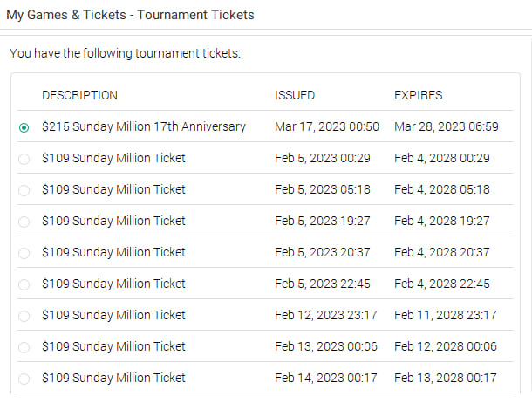Click the ticket row expiring Feb 13, 2028 00:17
This screenshot has width=532, height=410.
tap(265, 378)
